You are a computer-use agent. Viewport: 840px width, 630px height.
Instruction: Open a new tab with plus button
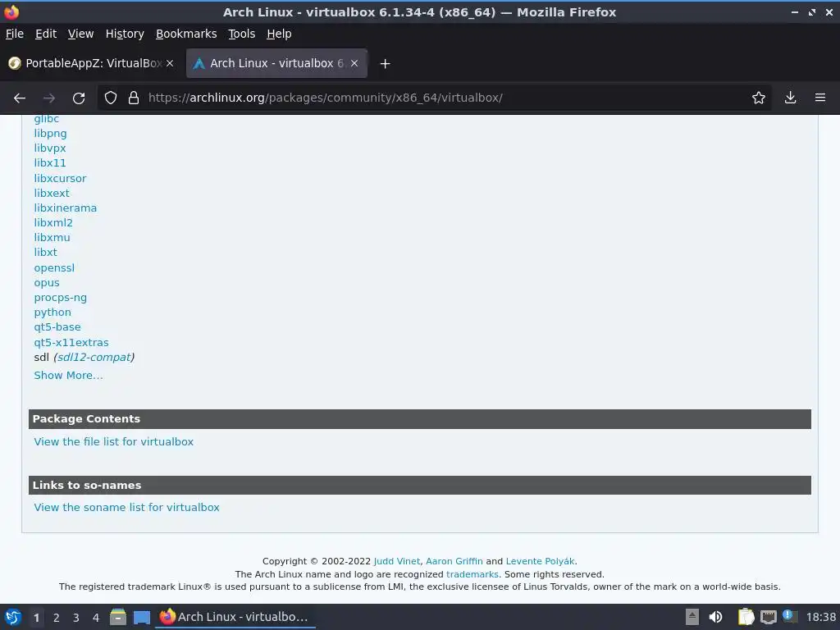point(385,64)
